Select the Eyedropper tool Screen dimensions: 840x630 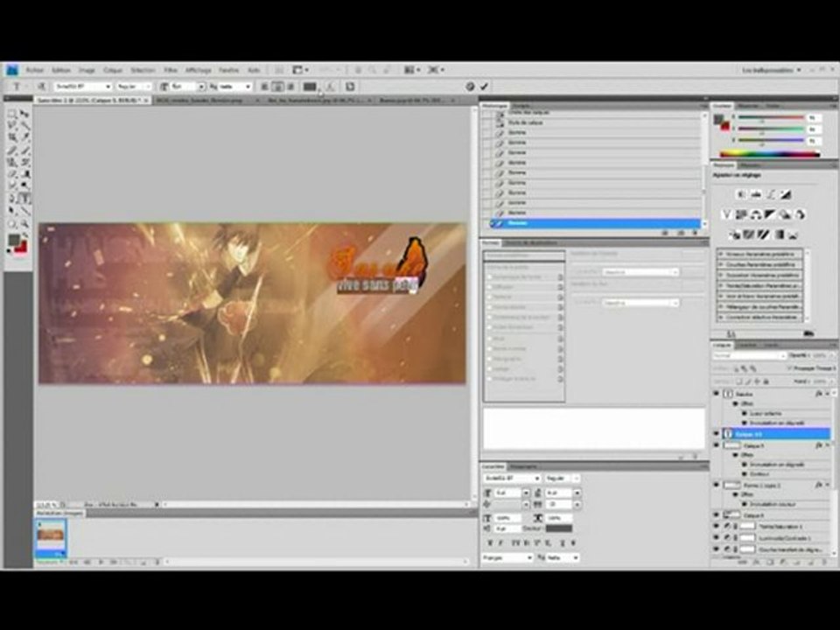pyautogui.click(x=24, y=137)
